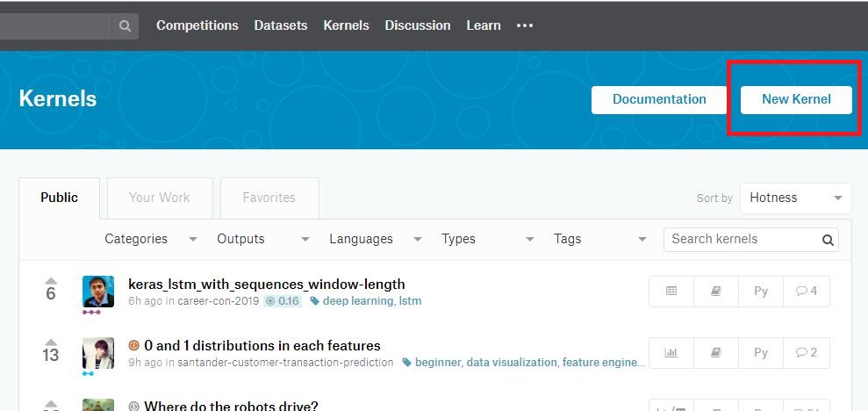Click the Kernels page heading

58,99
